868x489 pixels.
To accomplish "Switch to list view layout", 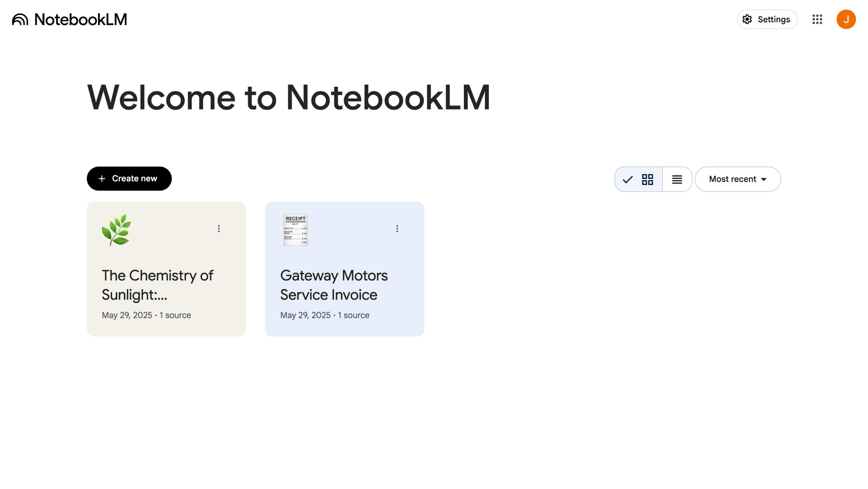I will (677, 179).
